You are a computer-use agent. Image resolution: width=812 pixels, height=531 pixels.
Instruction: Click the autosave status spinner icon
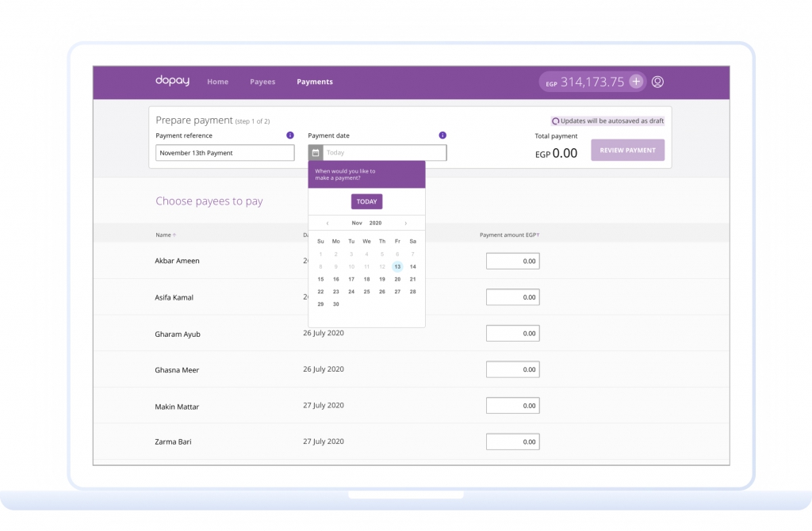click(555, 121)
